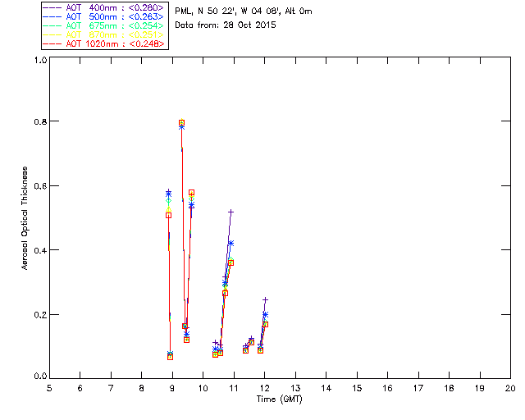525x420 pixels.
Task: Click the 'Aerosol Optical Thickness' axis label
Action: pyautogui.click(x=24, y=218)
